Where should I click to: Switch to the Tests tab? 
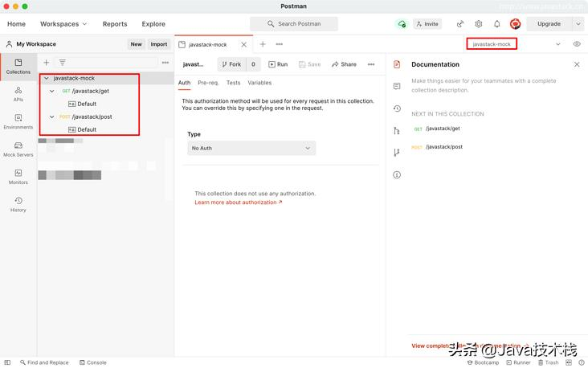(233, 83)
